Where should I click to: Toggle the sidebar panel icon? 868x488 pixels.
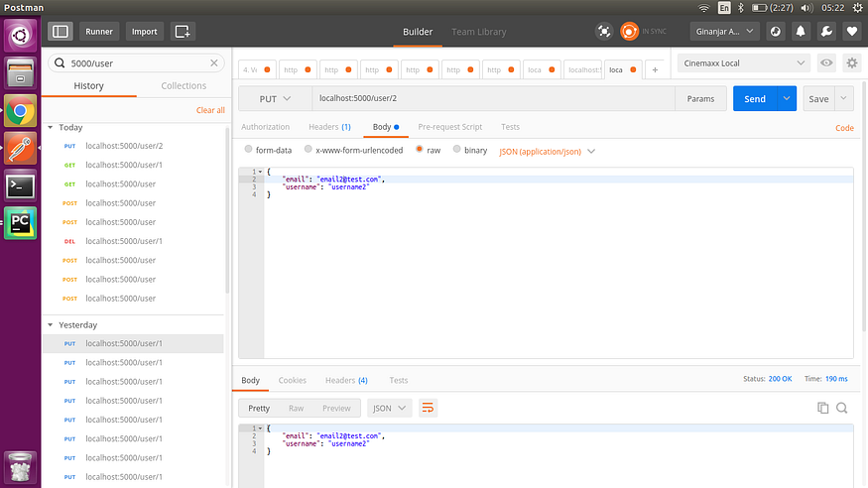tap(60, 32)
